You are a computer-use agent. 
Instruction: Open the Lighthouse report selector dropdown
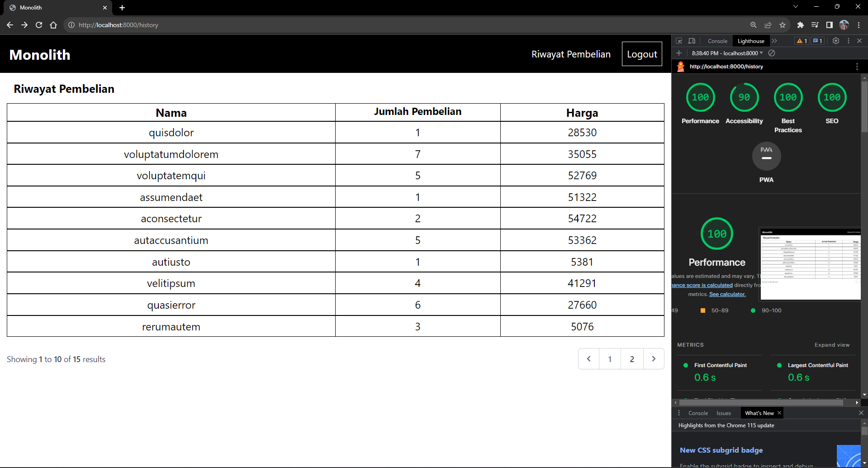(x=727, y=53)
